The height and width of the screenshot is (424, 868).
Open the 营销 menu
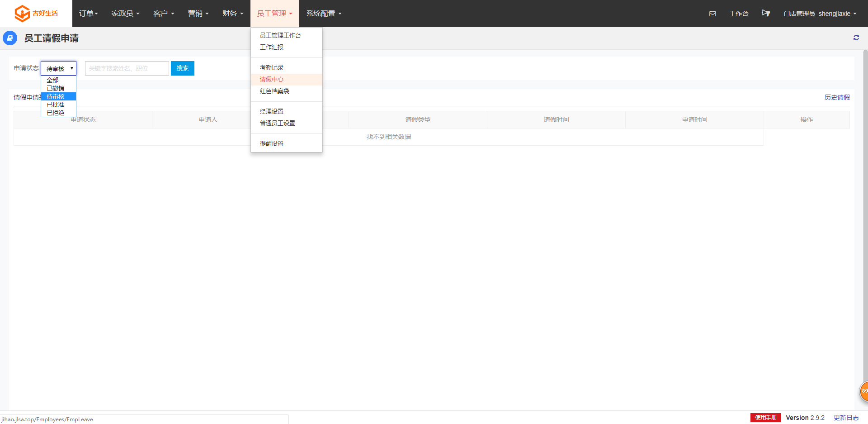coord(198,14)
